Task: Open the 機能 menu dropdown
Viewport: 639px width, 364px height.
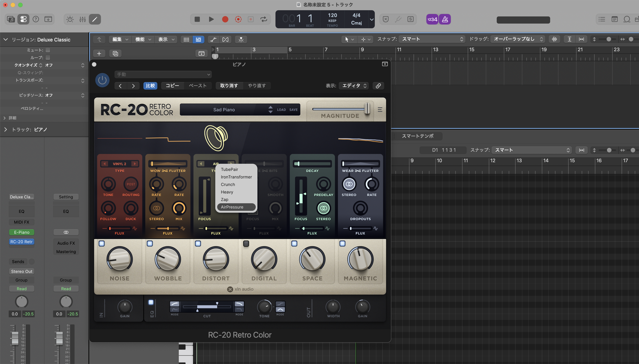Action: click(x=143, y=40)
